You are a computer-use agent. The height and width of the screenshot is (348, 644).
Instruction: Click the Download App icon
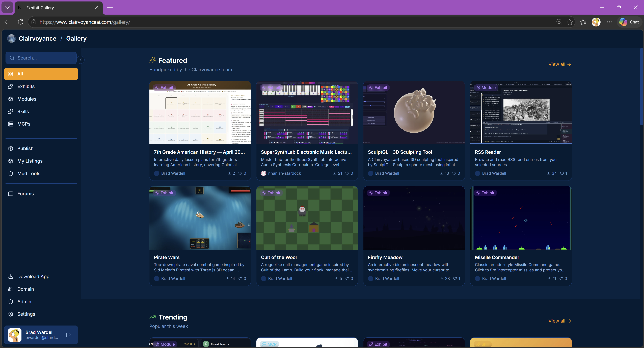11,277
